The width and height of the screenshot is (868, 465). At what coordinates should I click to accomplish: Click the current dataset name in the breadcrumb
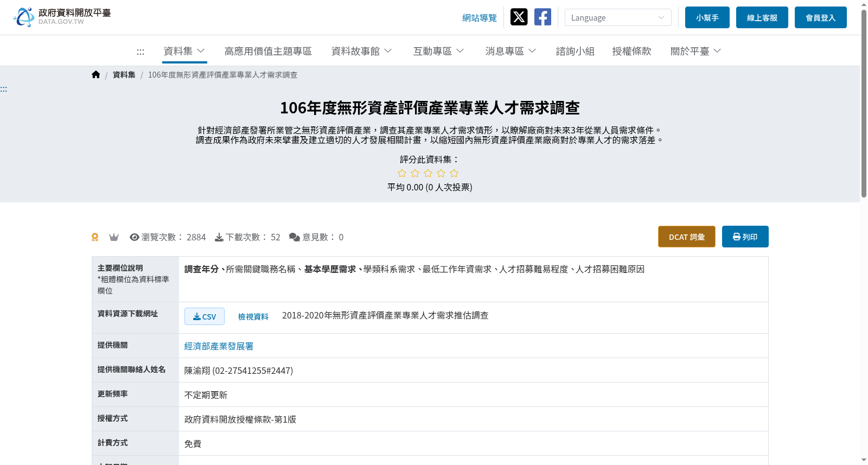[223, 75]
